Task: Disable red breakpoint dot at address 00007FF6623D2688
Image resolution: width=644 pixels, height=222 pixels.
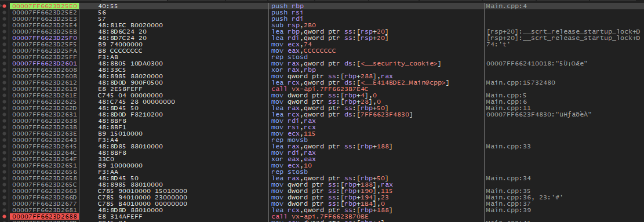Action: (x=4, y=216)
